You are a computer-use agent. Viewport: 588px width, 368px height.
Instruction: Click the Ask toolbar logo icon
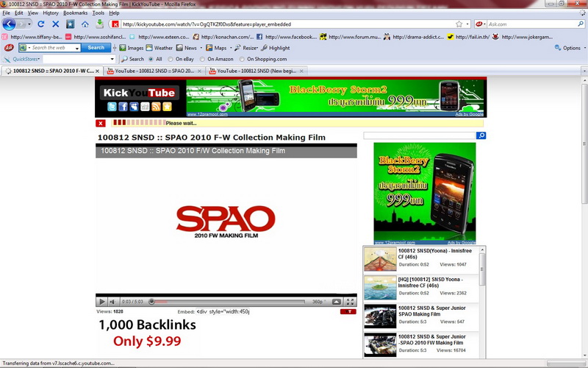[x=9, y=48]
